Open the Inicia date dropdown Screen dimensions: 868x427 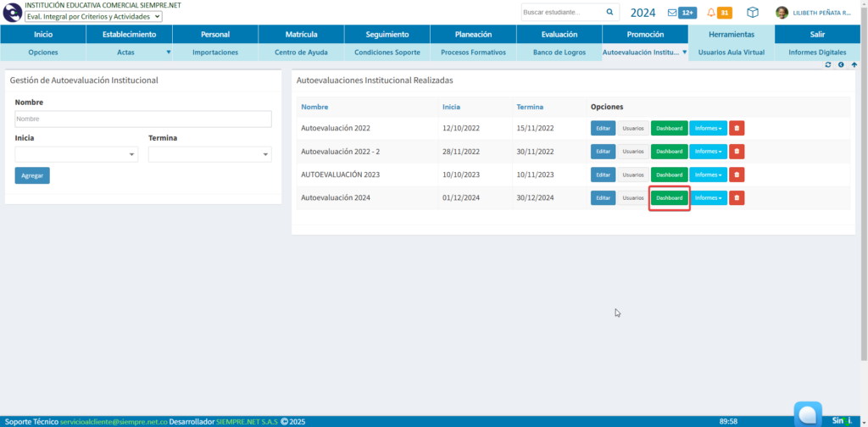76,155
